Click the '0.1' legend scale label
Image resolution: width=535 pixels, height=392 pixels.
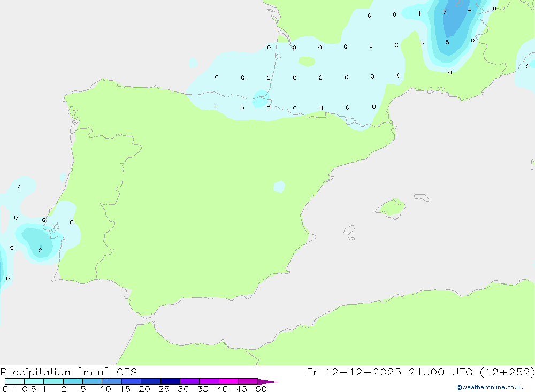pyautogui.click(x=9, y=389)
